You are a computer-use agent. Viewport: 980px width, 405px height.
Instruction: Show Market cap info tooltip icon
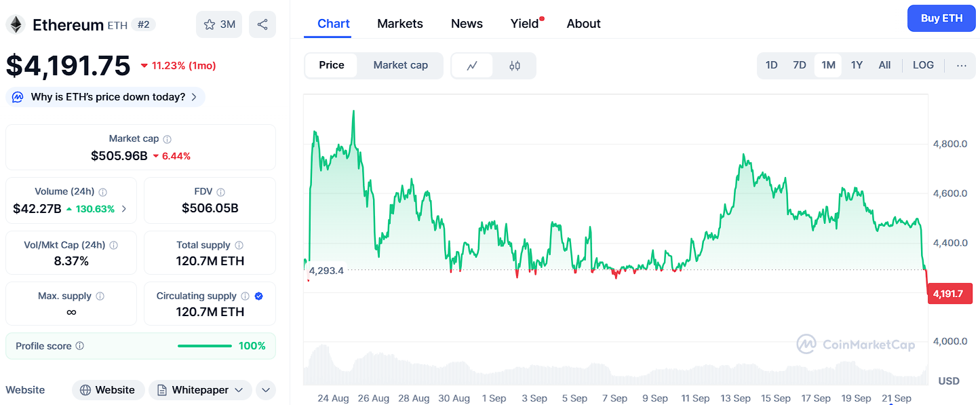point(168,139)
